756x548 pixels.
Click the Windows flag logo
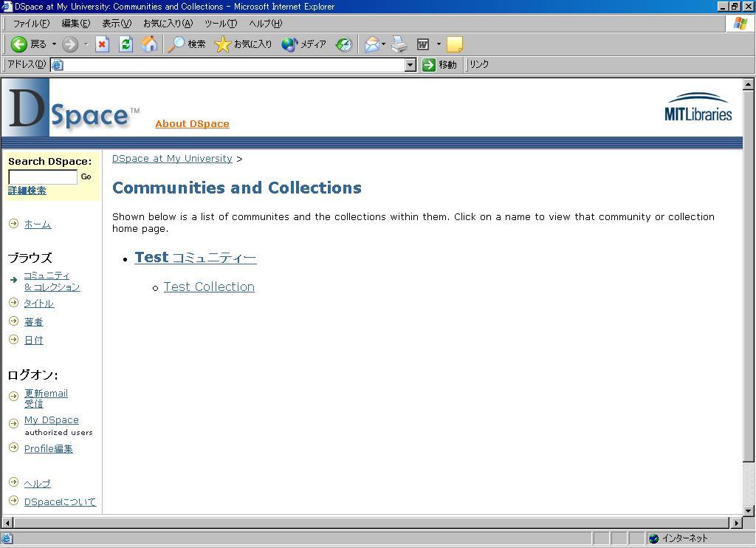pos(740,23)
